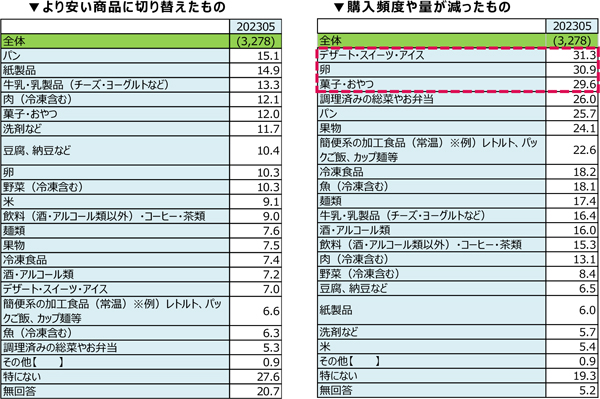Select the value 8.4 for 野菜
The width and height of the screenshot is (600, 399).
coord(587,274)
